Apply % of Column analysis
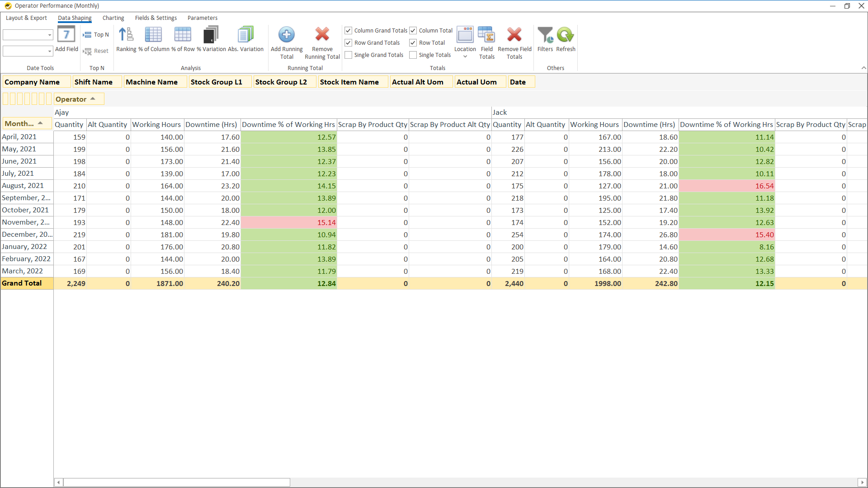Image resolution: width=868 pixels, height=488 pixels. pyautogui.click(x=153, y=35)
